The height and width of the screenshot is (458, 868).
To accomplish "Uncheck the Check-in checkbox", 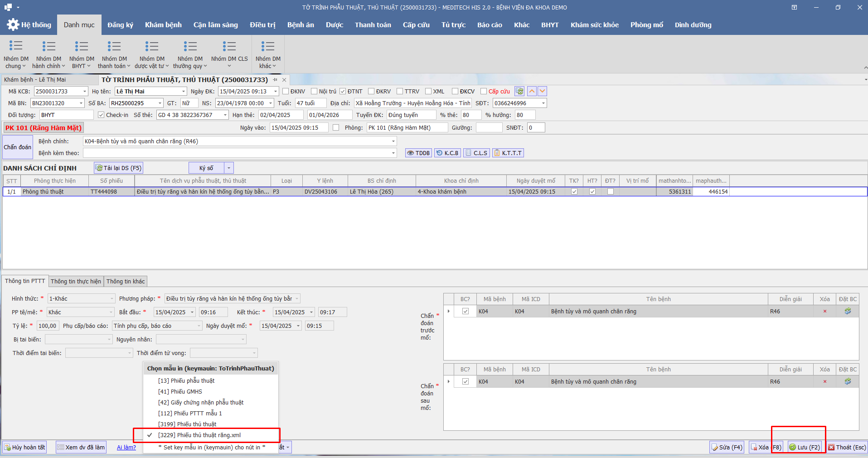I will tap(101, 115).
